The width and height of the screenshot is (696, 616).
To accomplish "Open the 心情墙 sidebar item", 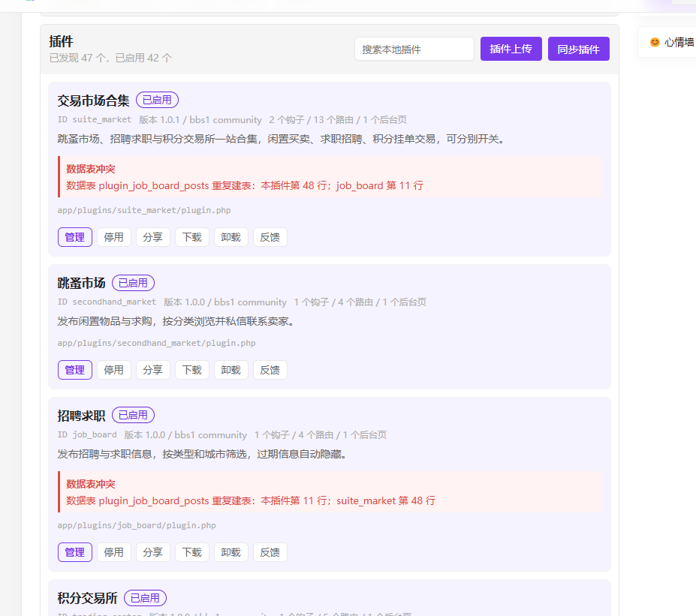I will (671, 42).
